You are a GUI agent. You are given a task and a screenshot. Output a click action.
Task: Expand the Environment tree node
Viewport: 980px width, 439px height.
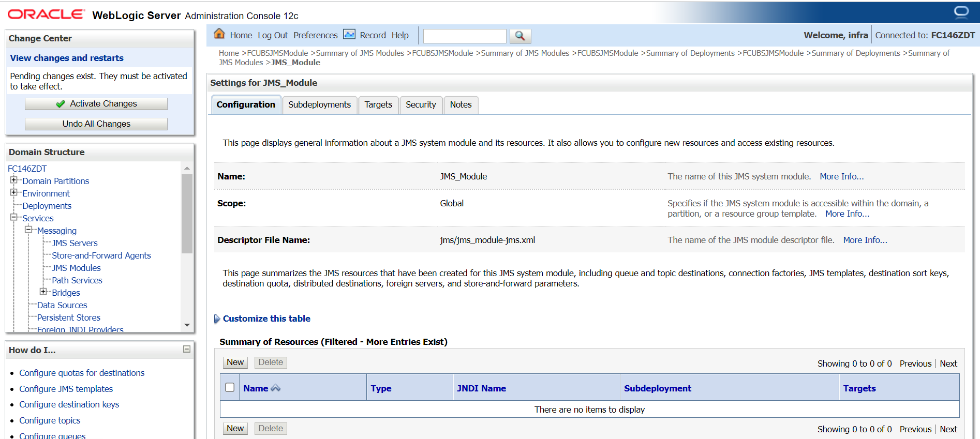(x=13, y=192)
